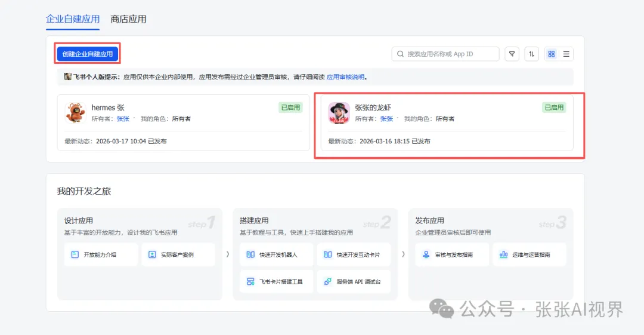Open 开放能力介绍 label
644x335 pixels.
[x=100, y=255]
